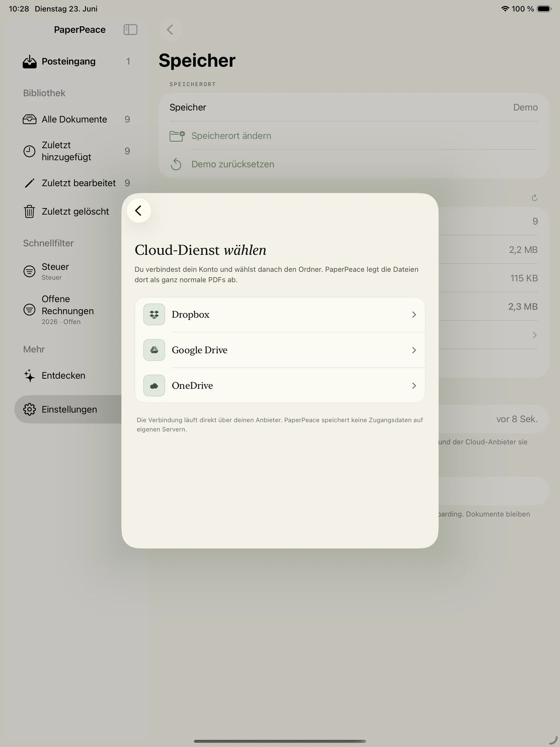
Task: Click the Posteingang tray icon
Action: pyautogui.click(x=30, y=62)
